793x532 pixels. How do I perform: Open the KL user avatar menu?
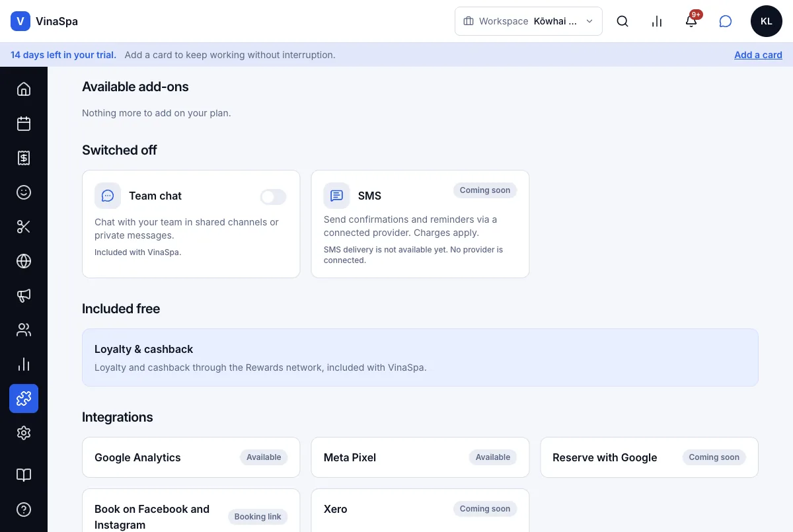[767, 21]
